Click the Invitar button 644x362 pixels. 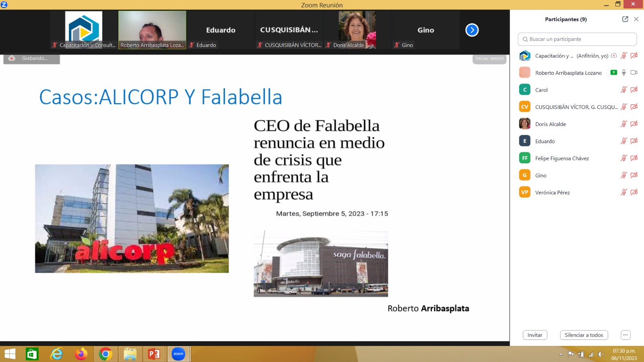(x=535, y=335)
